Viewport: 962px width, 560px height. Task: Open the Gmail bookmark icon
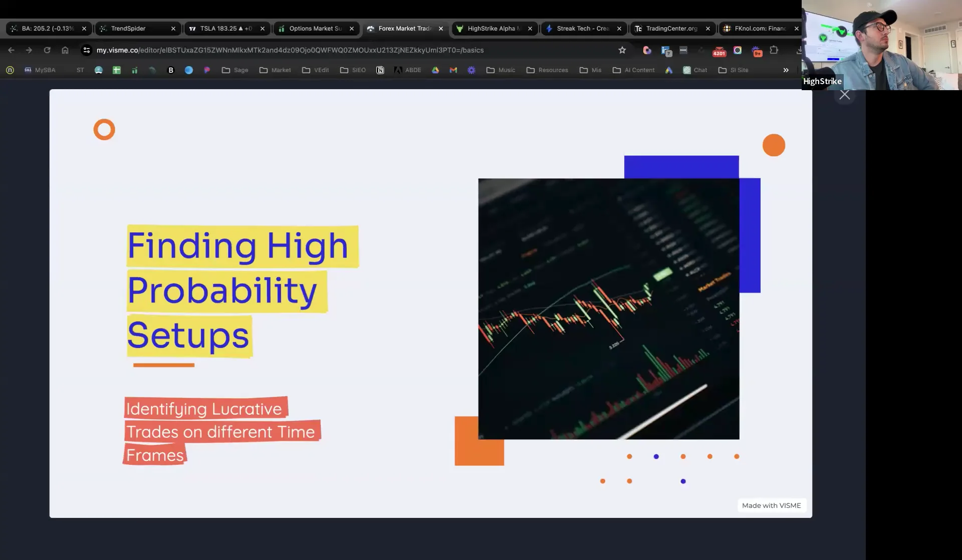[453, 70]
